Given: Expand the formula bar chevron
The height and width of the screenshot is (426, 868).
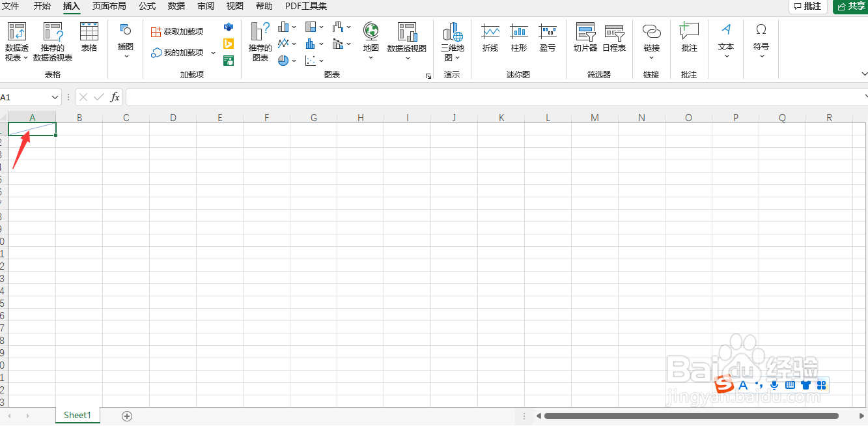Looking at the screenshot, I should click(865, 96).
